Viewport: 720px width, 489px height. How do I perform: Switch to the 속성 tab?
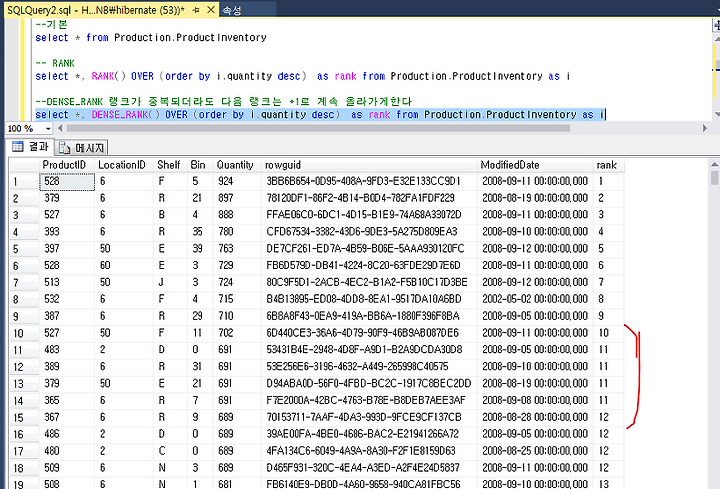pos(232,10)
